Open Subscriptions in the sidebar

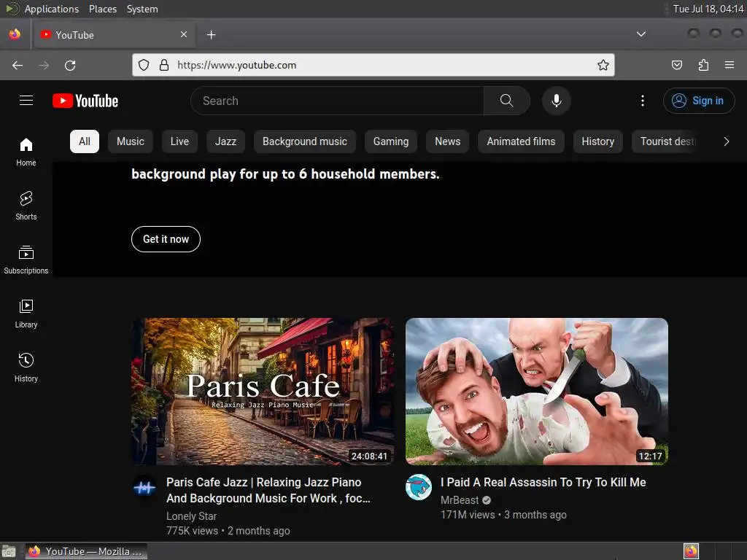point(26,260)
